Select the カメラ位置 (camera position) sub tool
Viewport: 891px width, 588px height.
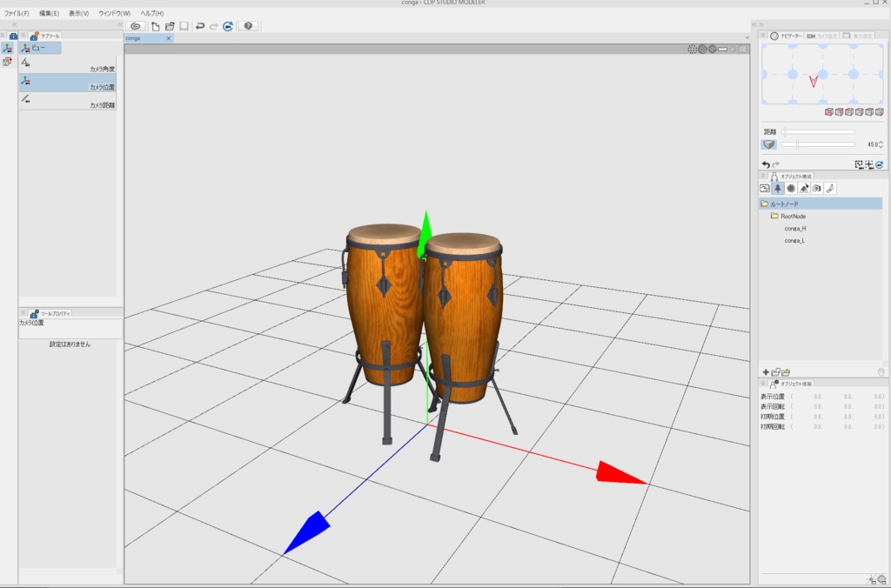click(68, 83)
